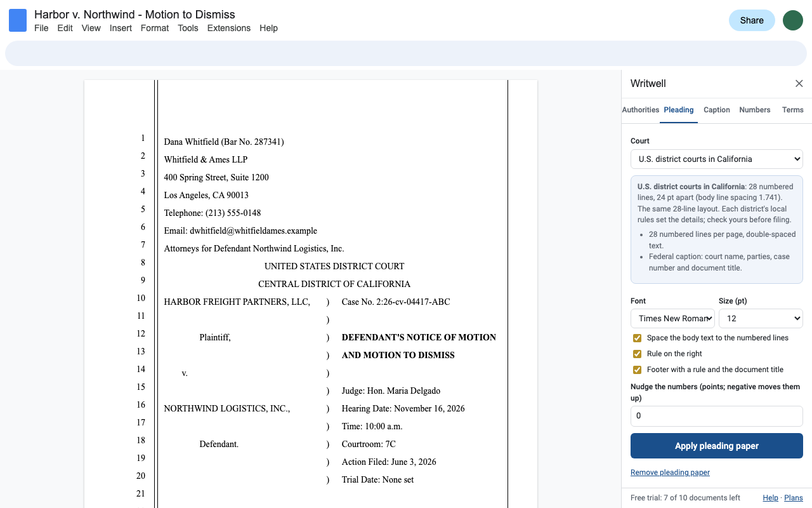812x508 pixels.
Task: Click Remove pleading paper link
Action: 670,472
